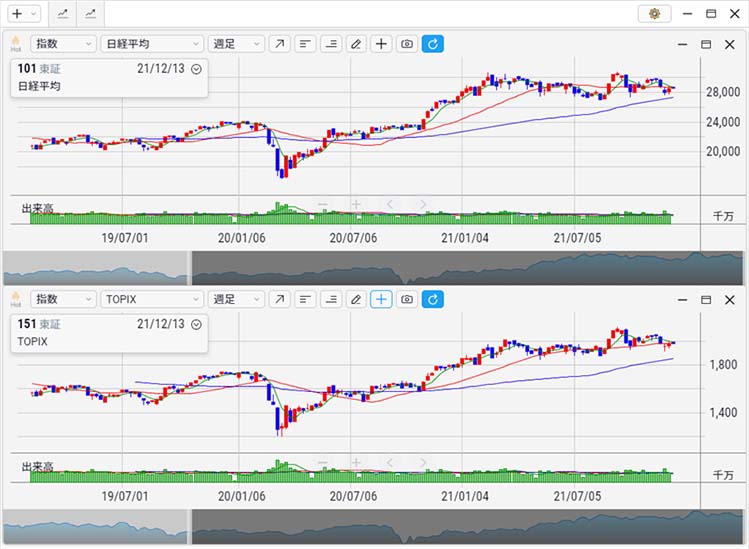Zoom in using plus control on TOPIX chart
Viewport: 749px width, 549px height.
tap(356, 463)
